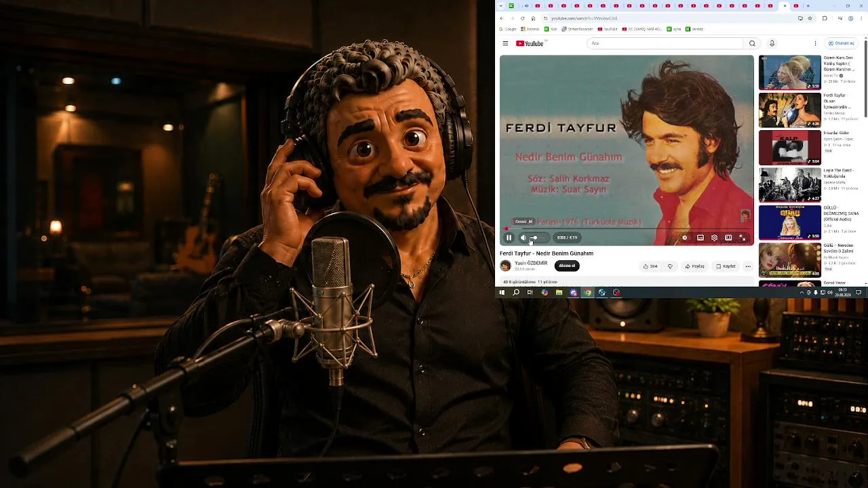Open the İnsanlar Gider video thumbnail
The width and height of the screenshot is (868, 488).
[789, 148]
